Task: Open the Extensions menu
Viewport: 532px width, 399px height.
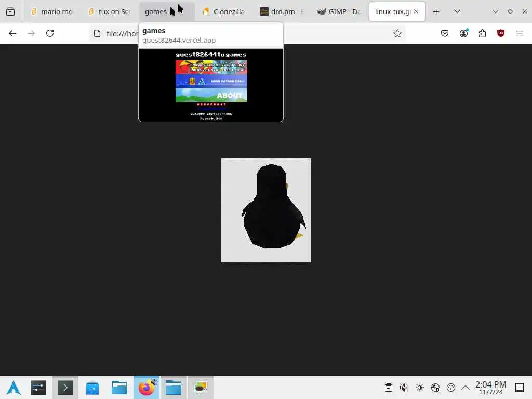Action: click(482, 33)
